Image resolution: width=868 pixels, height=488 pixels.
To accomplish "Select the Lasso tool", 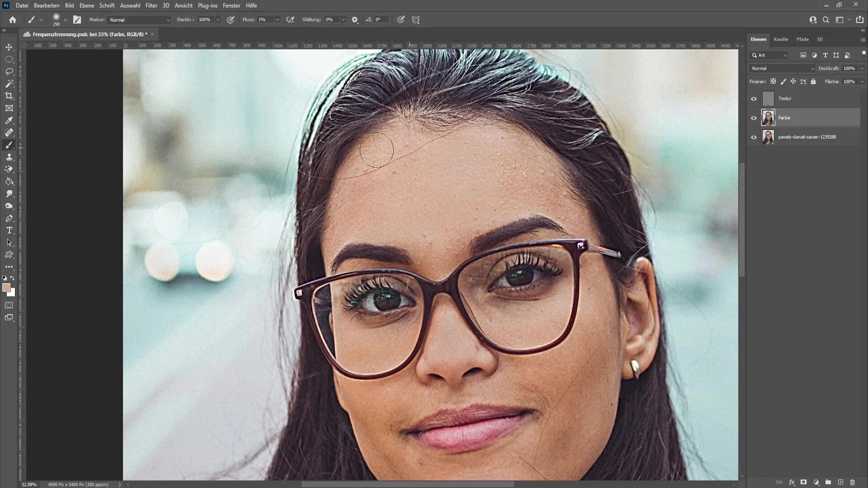I will pos(9,70).
